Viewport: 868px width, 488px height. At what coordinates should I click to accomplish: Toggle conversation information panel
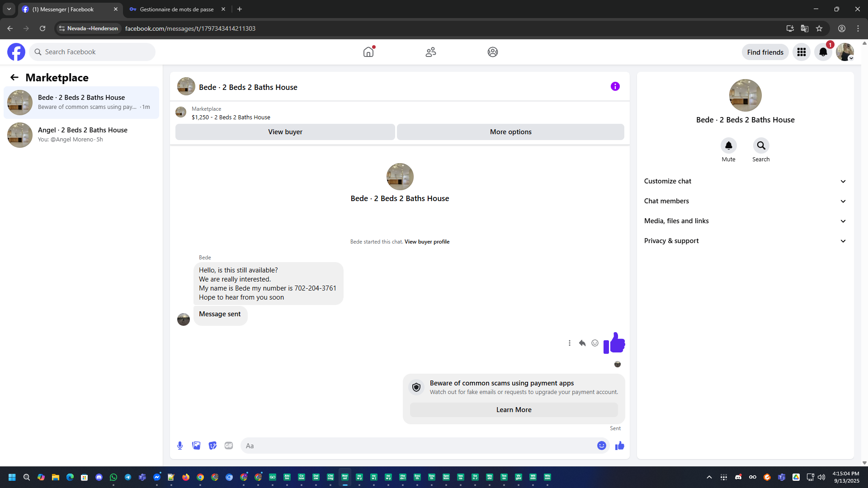tap(615, 86)
